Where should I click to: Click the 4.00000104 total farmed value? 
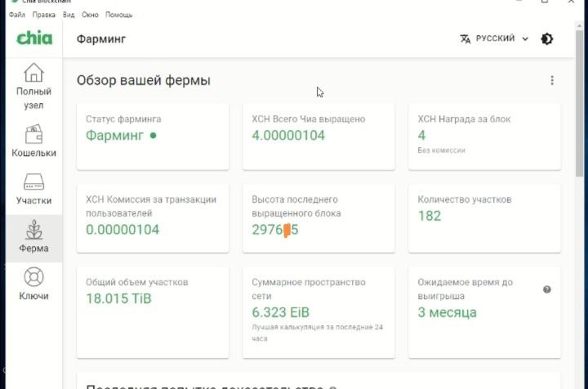[x=288, y=136]
